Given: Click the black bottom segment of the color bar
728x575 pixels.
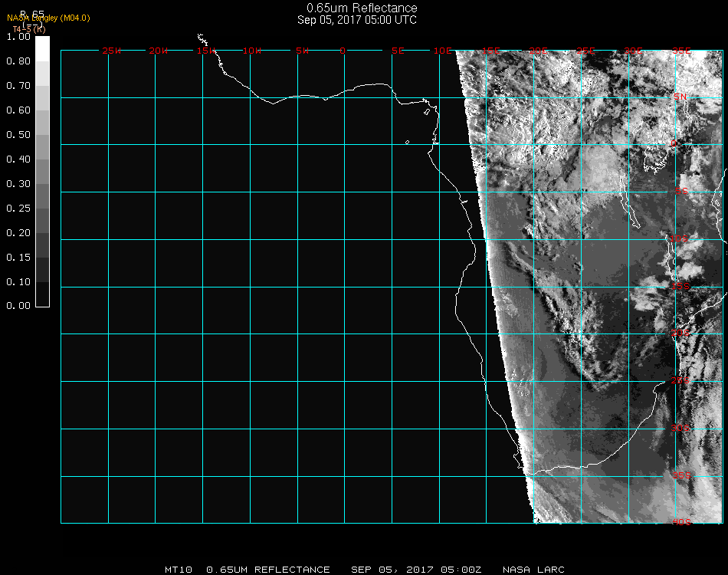Looking at the screenshot, I should [x=42, y=294].
